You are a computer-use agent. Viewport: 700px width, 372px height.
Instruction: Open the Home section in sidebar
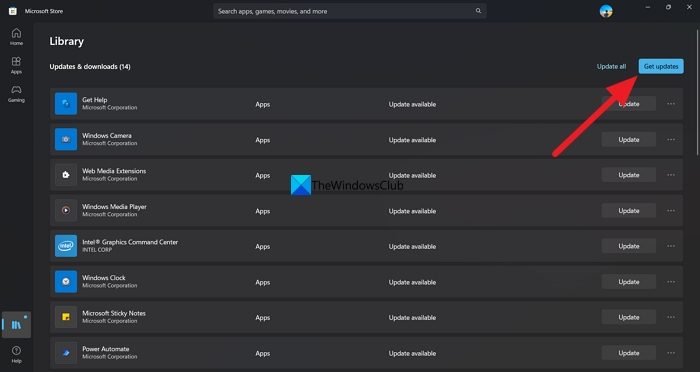[x=17, y=37]
